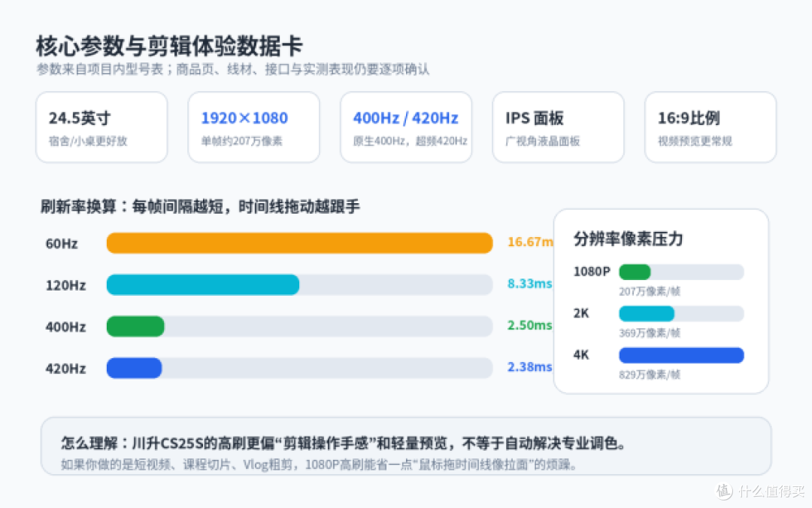Click the 400Hz row label
The width and height of the screenshot is (812, 508).
(x=65, y=327)
